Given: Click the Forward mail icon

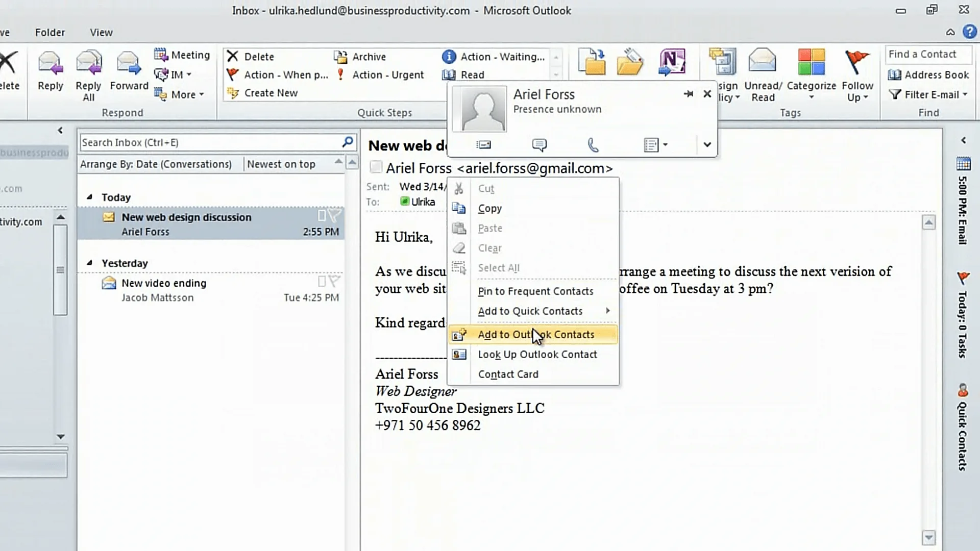Looking at the screenshot, I should coord(129,64).
